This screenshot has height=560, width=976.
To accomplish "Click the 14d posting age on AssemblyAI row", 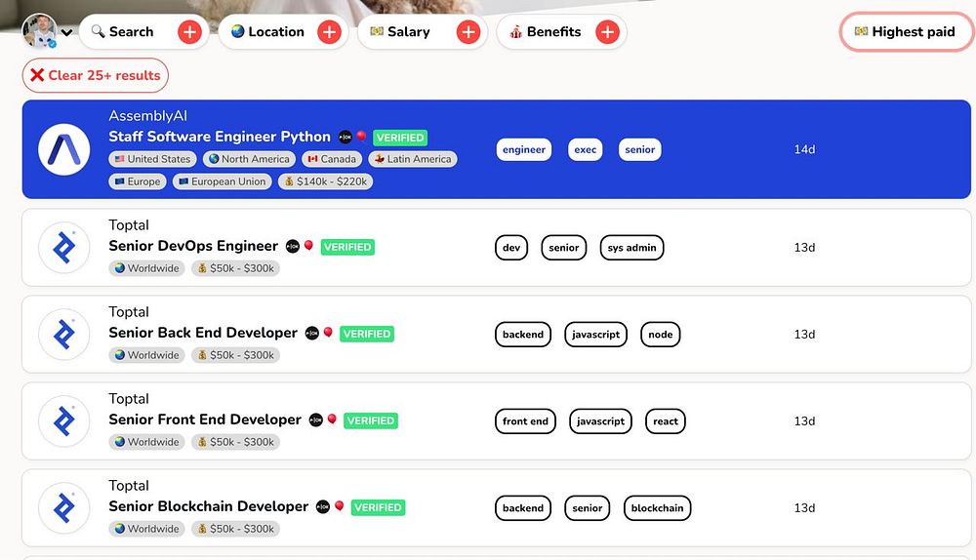I will click(x=804, y=149).
